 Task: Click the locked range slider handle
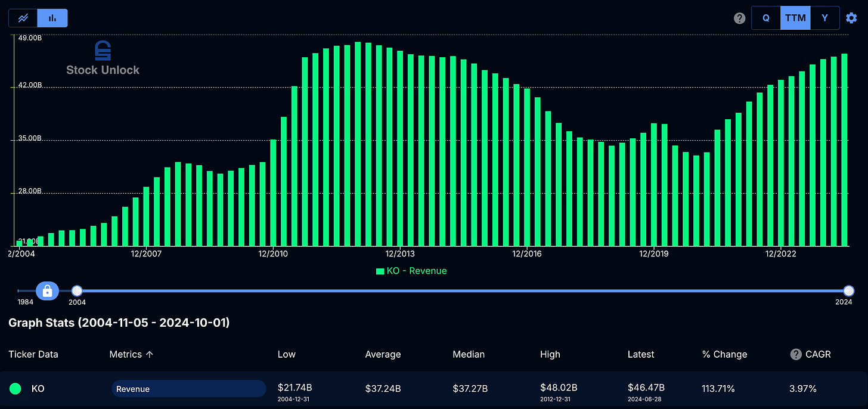[x=48, y=291]
